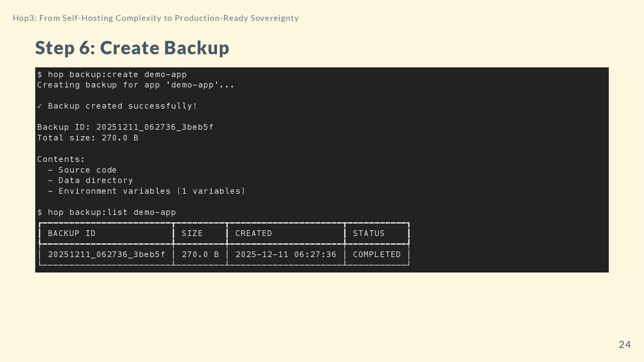Click the 'hop backup:create demo-app' command line
644x362 pixels.
tap(112, 74)
